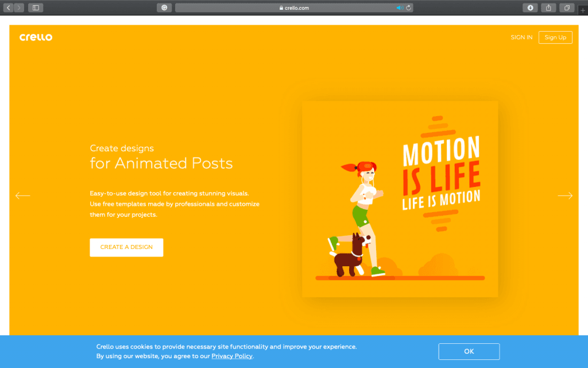This screenshot has height=368, width=588.
Task: Show the next slide with the right arrow
Action: [x=565, y=195]
